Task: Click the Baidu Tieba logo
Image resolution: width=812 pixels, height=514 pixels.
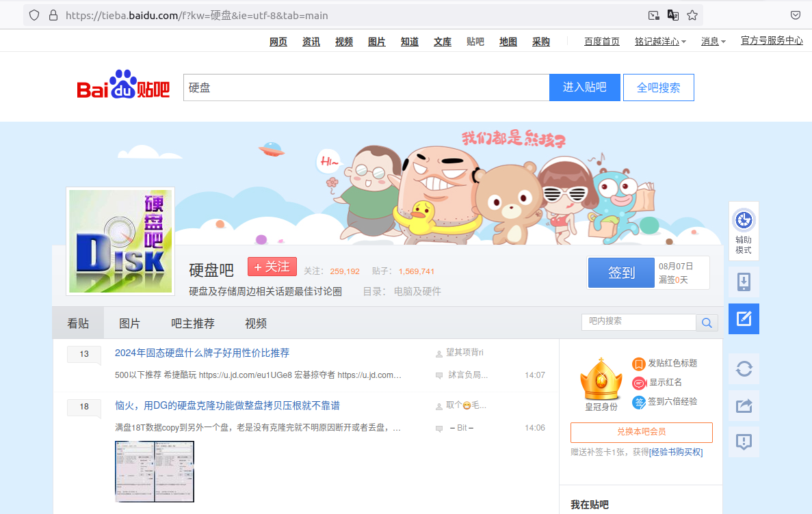Action: [123, 84]
